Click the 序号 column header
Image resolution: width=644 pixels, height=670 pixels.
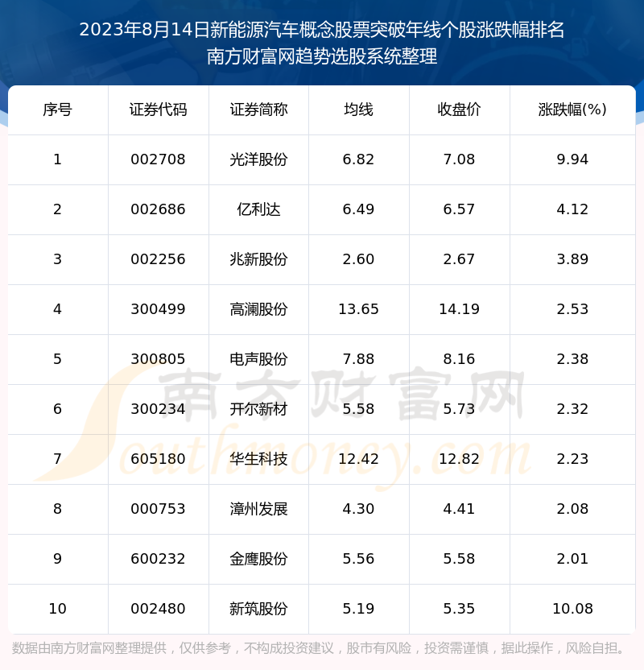[58, 110]
